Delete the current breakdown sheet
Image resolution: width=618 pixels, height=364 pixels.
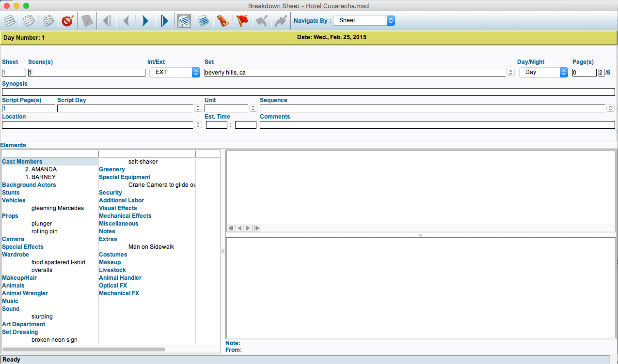tap(67, 21)
